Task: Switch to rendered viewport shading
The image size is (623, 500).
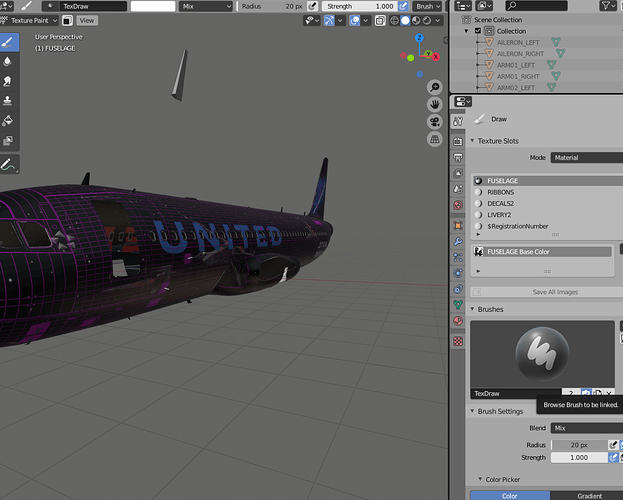Action: 426,20
